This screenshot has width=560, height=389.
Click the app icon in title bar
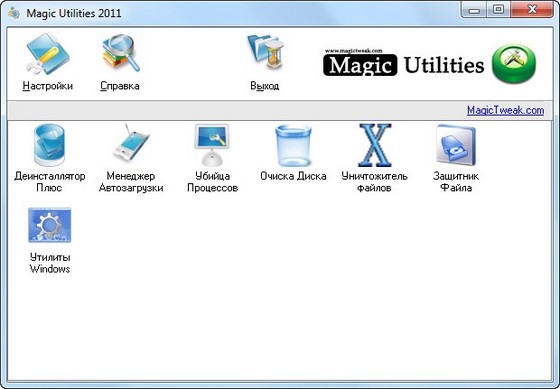pyautogui.click(x=14, y=13)
